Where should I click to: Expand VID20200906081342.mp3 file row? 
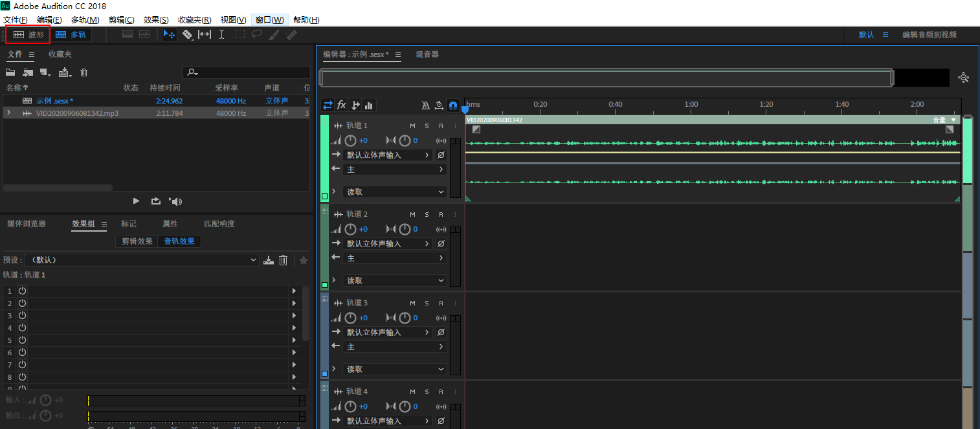(x=8, y=113)
